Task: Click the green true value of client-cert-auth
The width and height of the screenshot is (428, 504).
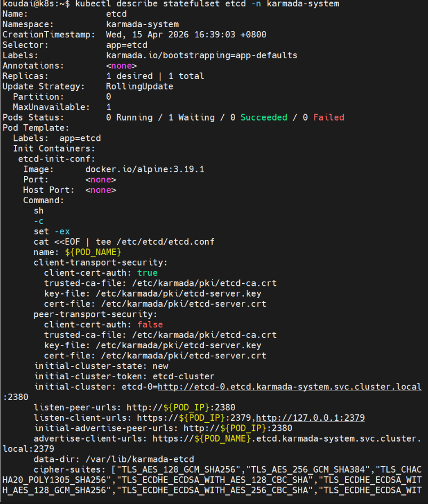Action: [147, 273]
